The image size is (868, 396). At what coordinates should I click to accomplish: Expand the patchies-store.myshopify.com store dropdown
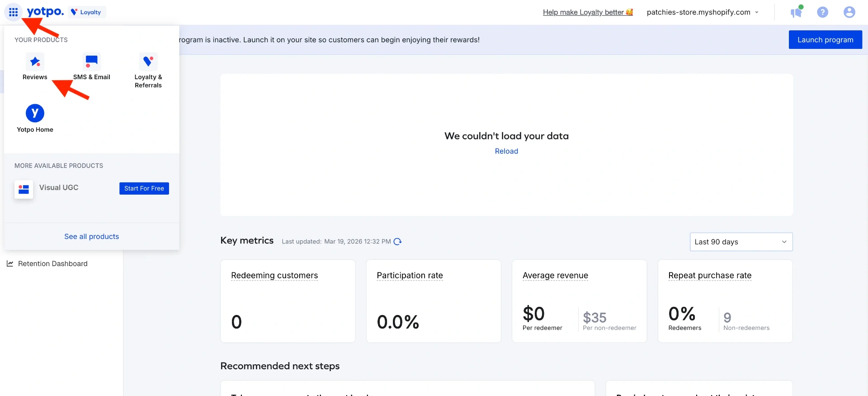[703, 12]
